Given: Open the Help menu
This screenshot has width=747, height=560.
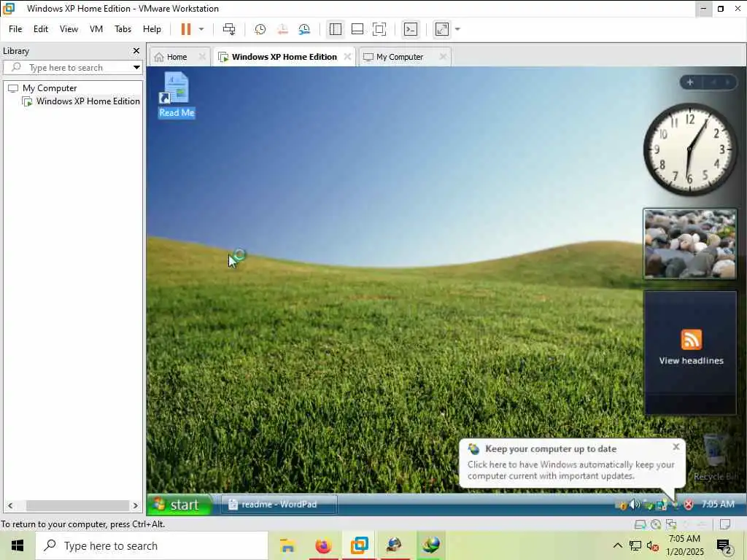Looking at the screenshot, I should click(x=152, y=29).
